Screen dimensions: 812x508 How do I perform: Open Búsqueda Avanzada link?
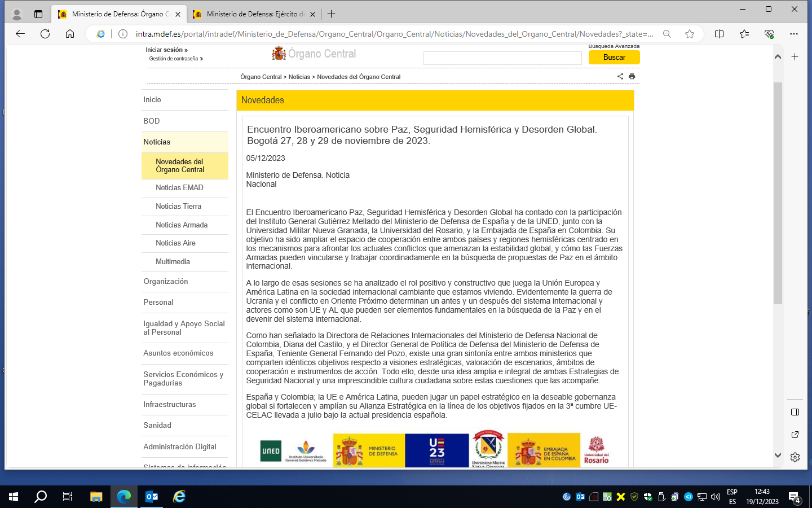[x=614, y=46]
